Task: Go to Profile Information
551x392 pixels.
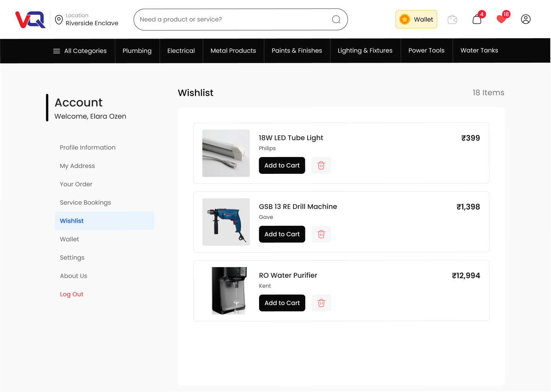Action: [88, 147]
